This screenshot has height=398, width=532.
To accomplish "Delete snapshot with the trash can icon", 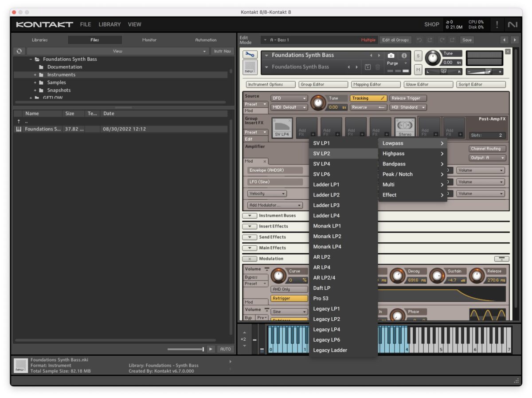I will pyautogui.click(x=378, y=67).
